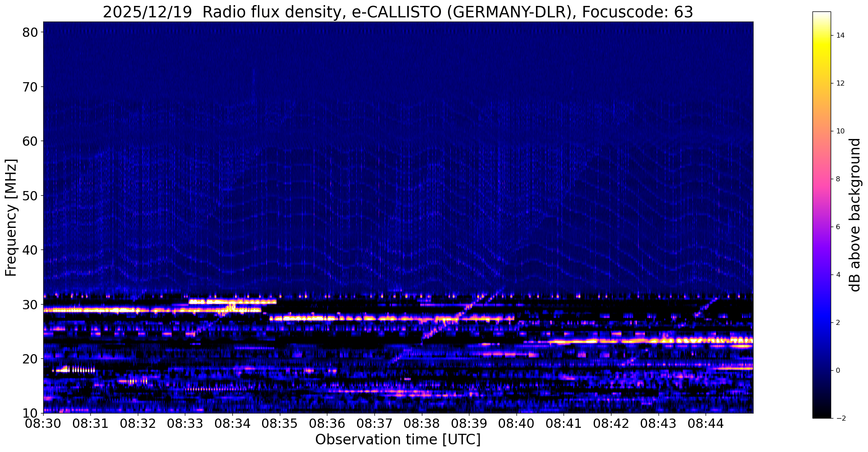Image resolution: width=868 pixels, height=452 pixels.
Task: Click the colorbar tick label 14
Action: (840, 36)
